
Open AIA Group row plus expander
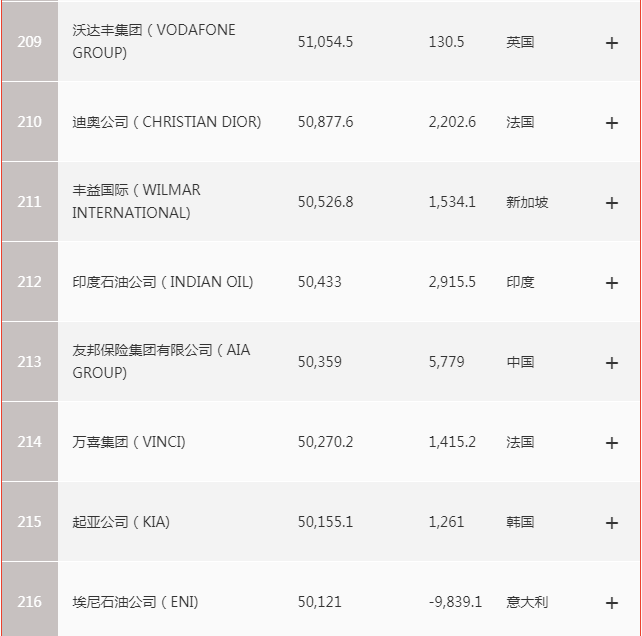[612, 363]
